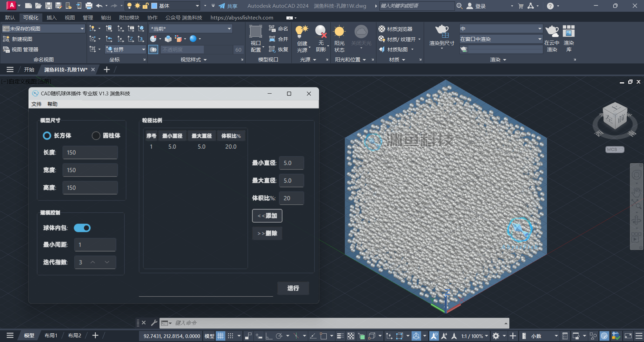
Task: Open the 未保存的视图 view dropdown
Action: click(x=43, y=29)
